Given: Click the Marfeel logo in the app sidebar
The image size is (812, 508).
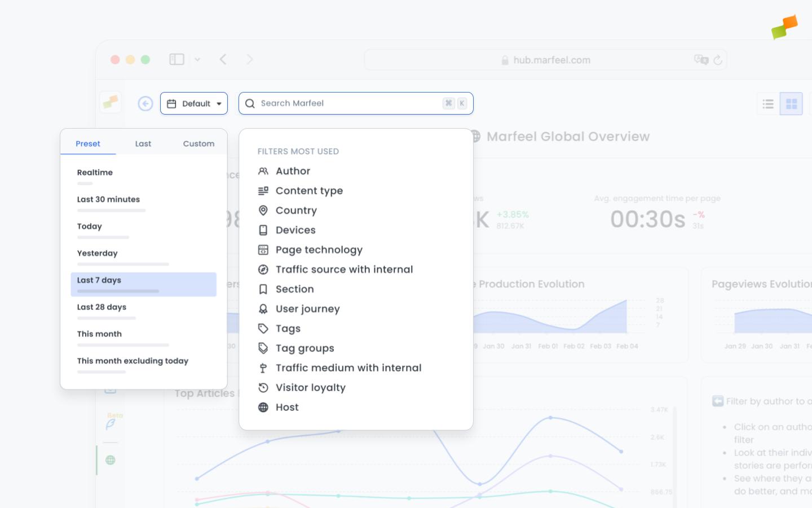Looking at the screenshot, I should [x=111, y=102].
